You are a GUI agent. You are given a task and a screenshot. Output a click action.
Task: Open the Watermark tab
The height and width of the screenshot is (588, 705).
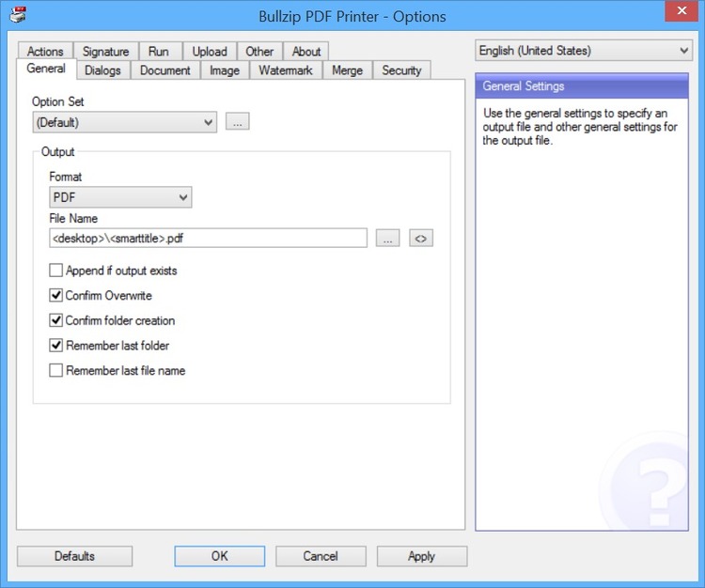(286, 70)
